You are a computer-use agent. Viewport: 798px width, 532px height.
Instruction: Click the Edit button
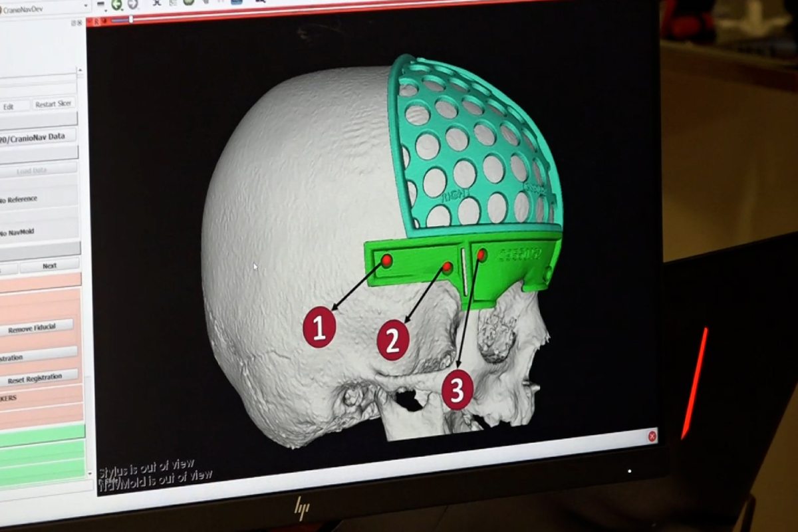click(9, 106)
